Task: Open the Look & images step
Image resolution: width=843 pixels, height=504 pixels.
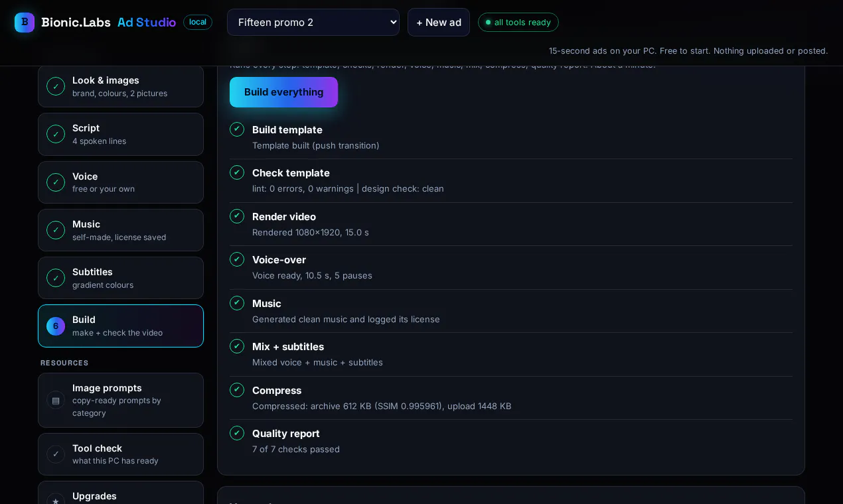Action: (121, 86)
